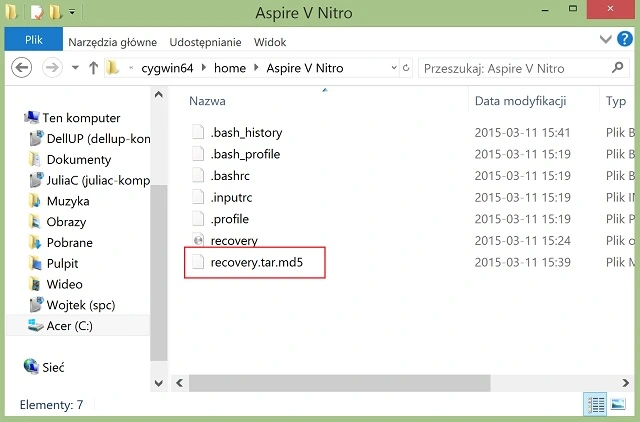
Task: Select the recovery file
Action: click(234, 240)
